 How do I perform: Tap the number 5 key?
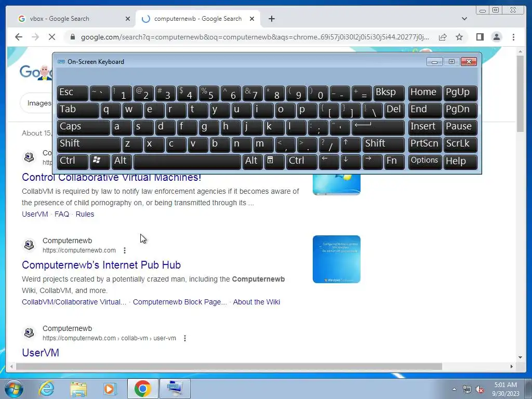coord(209,94)
